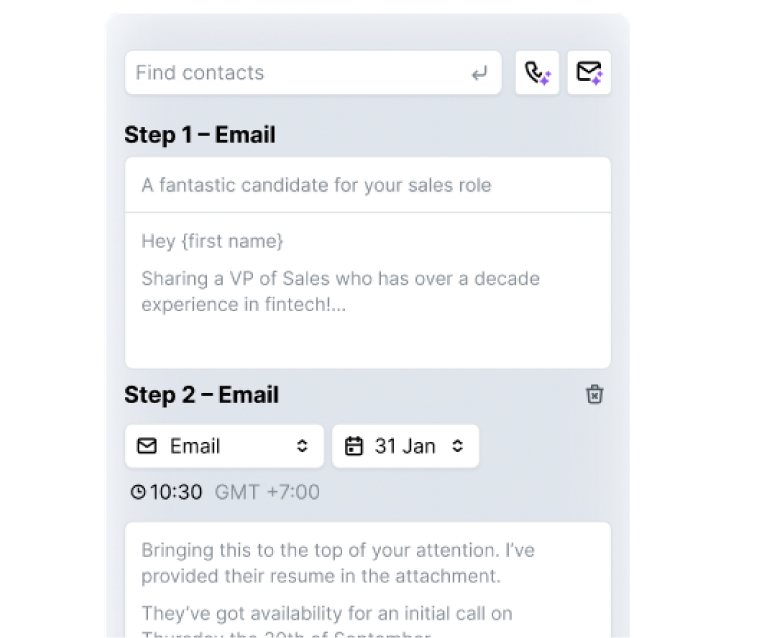760x638 pixels.
Task: Click the AI email compose icon
Action: pyautogui.click(x=589, y=73)
